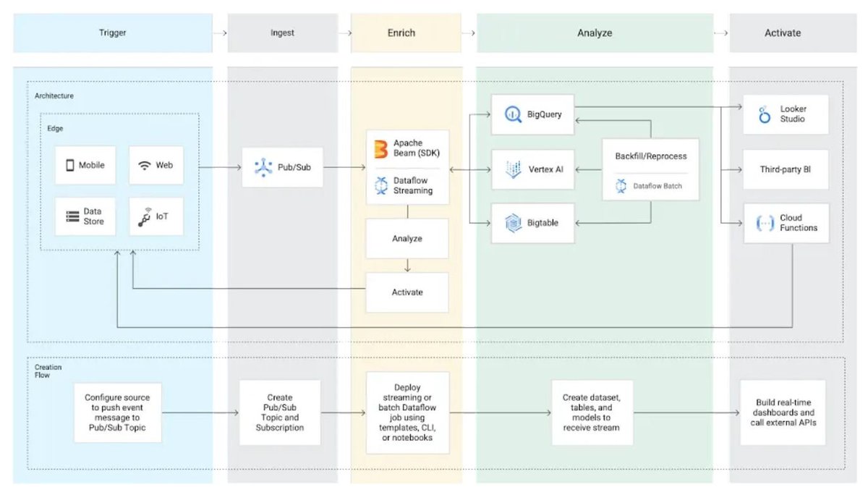This screenshot has width=868, height=495.
Task: Click the "Bigtable" label text
Action: [543, 224]
